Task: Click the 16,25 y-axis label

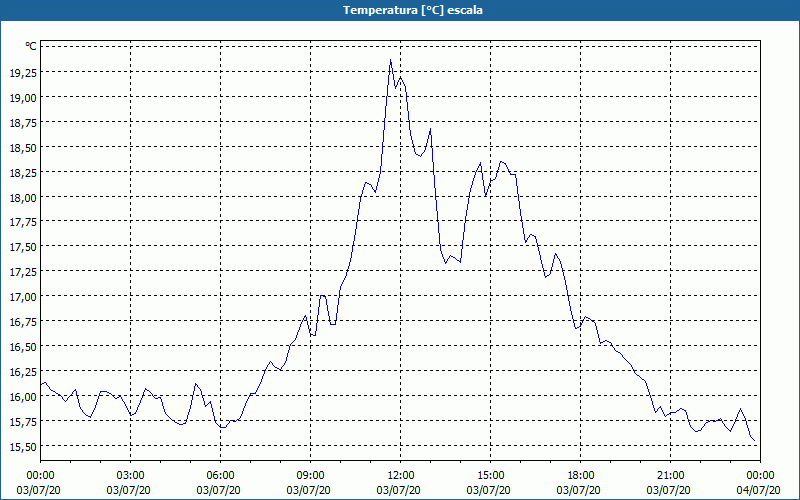Action: 23,371
